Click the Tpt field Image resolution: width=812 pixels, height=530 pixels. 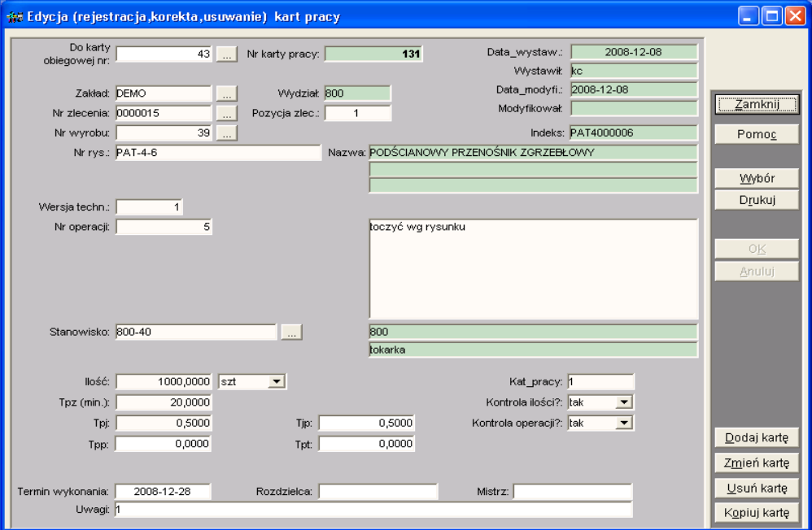[367, 444]
